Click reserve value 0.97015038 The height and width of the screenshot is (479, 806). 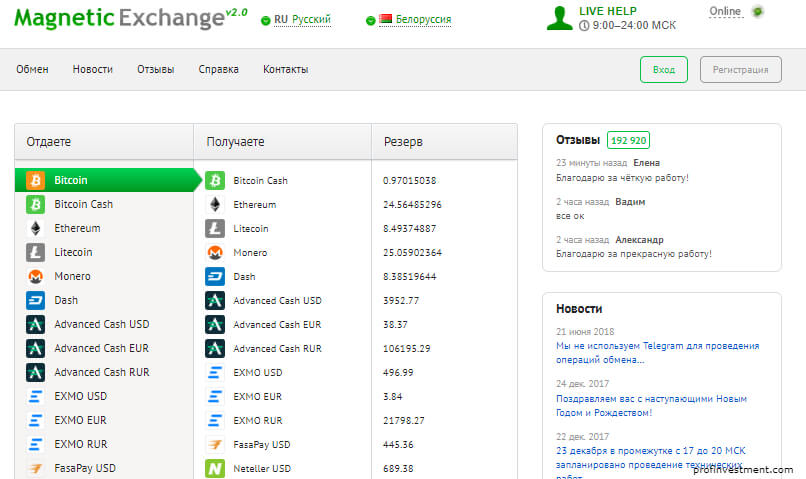[x=410, y=180]
